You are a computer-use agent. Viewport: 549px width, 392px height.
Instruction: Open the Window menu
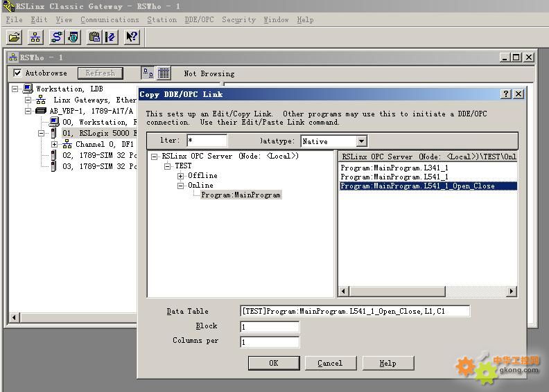[277, 19]
